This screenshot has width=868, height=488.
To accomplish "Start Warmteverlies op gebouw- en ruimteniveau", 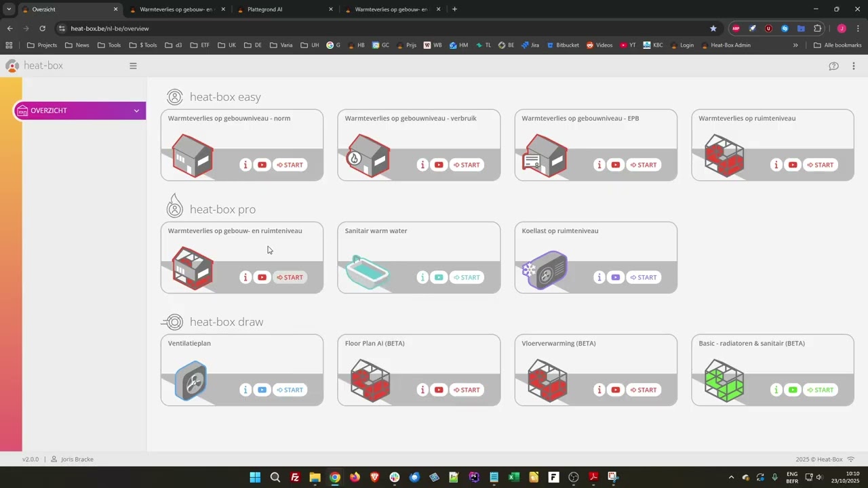I will coord(290,277).
